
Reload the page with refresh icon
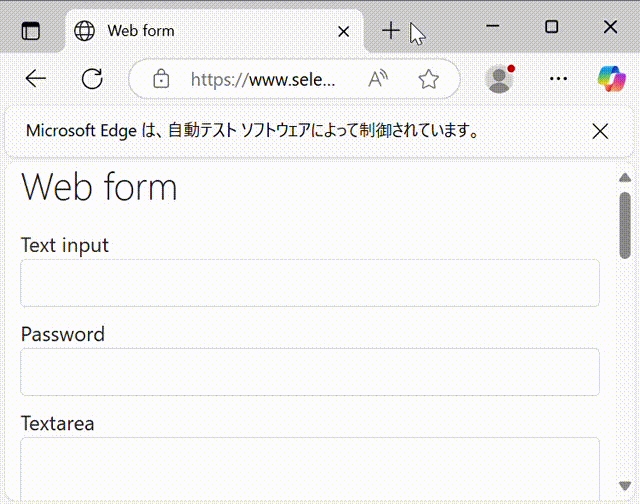(x=92, y=79)
